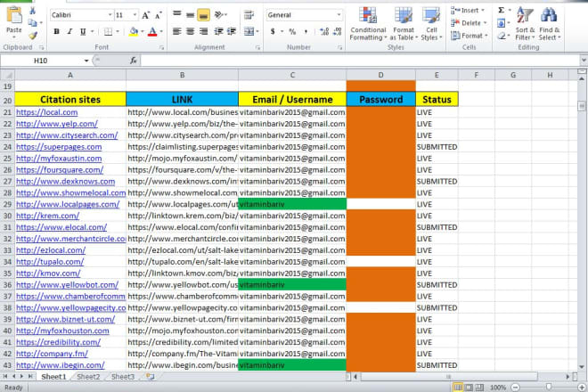
Task: Expand the formula bar
Action: pos(584,60)
